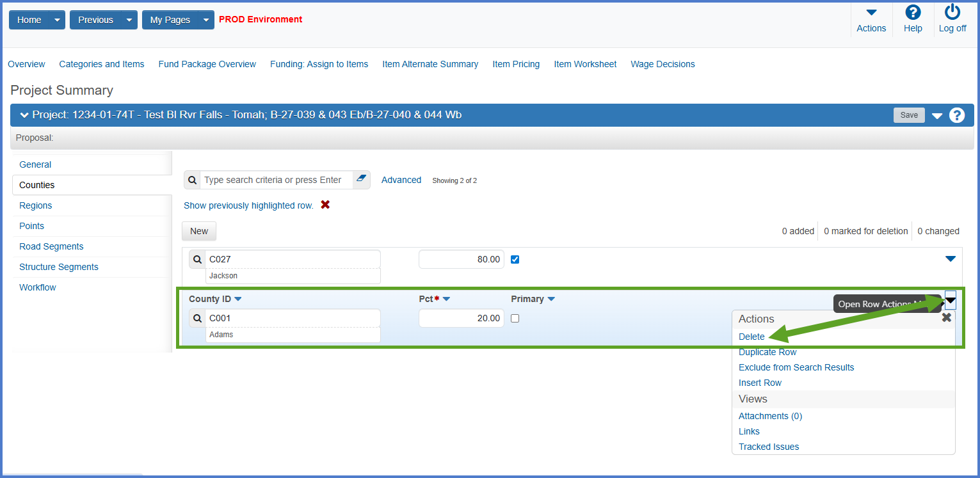Open the Home button dropdown arrow
This screenshot has height=478, width=980.
pyautogui.click(x=58, y=20)
